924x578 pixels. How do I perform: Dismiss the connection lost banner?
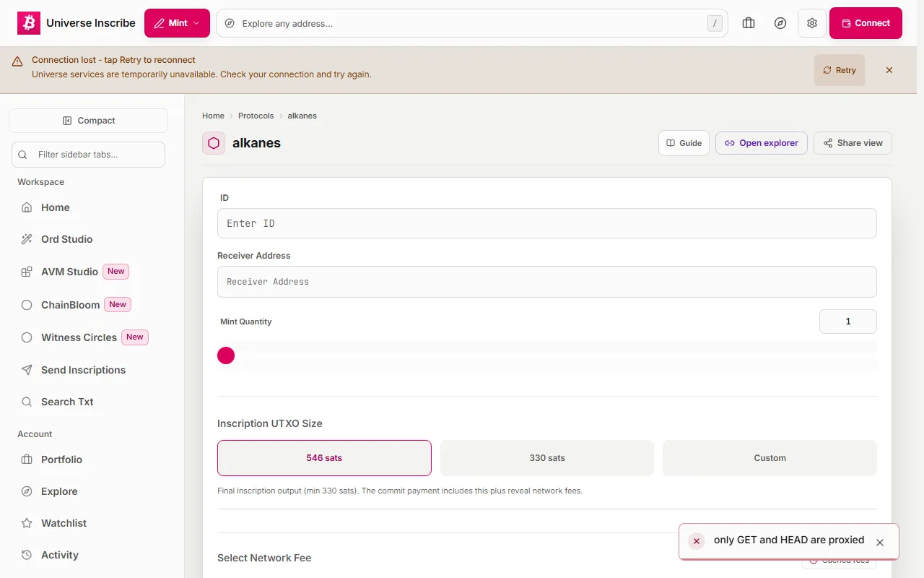889,70
